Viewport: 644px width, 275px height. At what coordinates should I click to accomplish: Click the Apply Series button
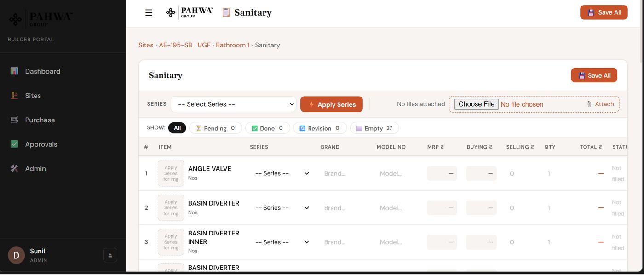(332, 104)
